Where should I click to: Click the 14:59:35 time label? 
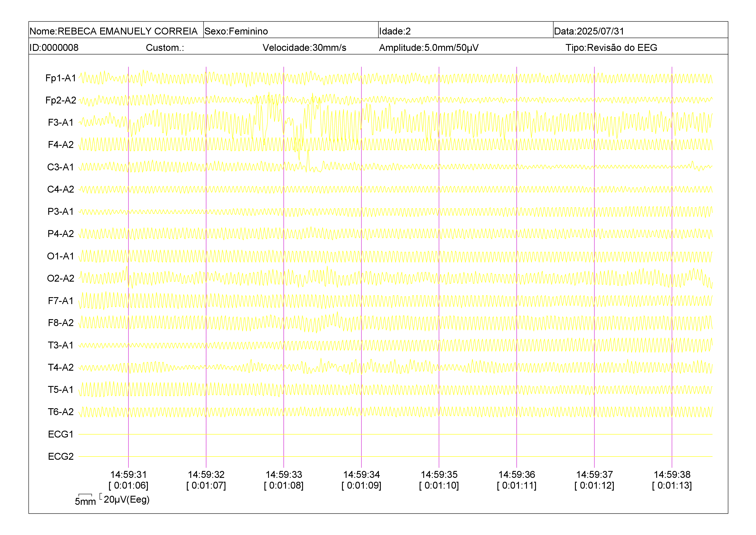(439, 475)
